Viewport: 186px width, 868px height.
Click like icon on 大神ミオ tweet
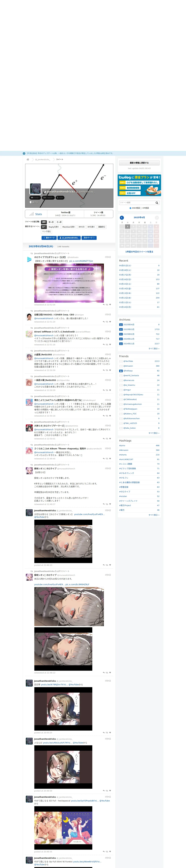tap(110, 439)
